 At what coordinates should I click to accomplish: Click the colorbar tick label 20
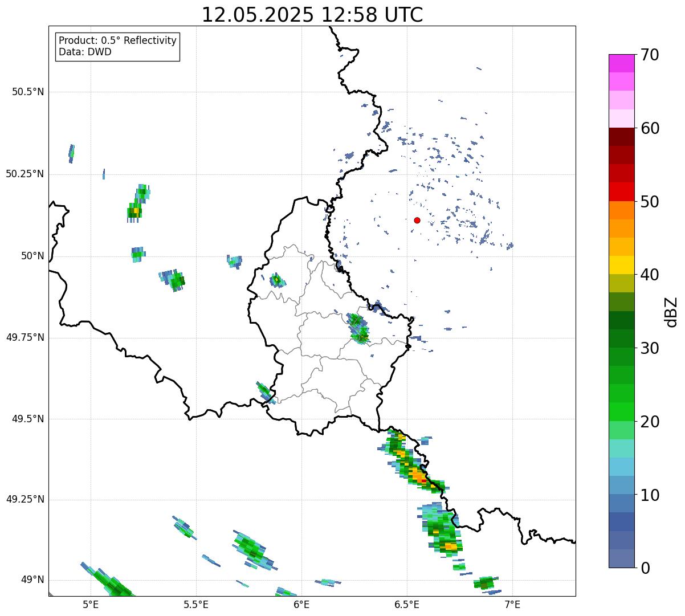650,422
